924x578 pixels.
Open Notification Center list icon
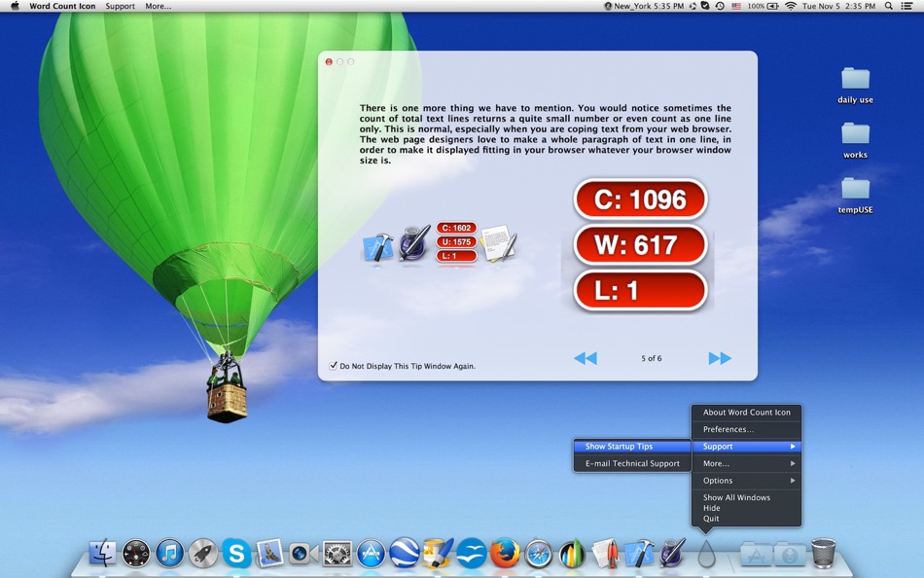tap(907, 6)
